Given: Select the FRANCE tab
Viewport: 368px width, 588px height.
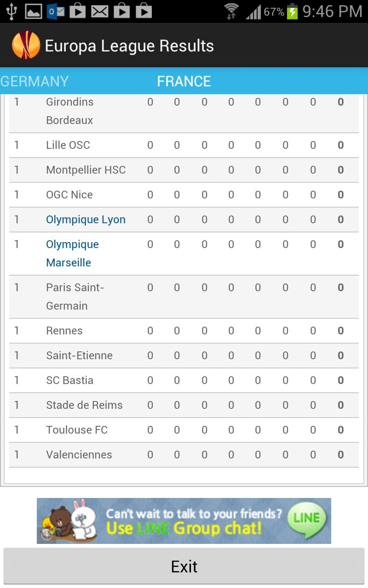Looking at the screenshot, I should (x=184, y=81).
